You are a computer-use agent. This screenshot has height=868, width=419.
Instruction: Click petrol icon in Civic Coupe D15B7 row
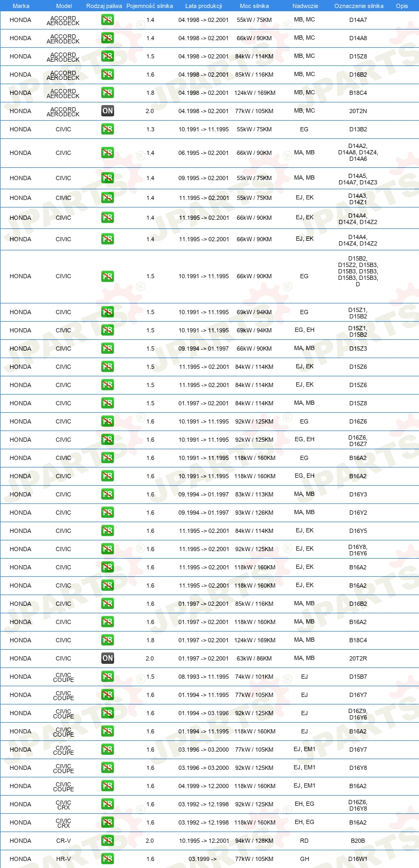tap(108, 677)
